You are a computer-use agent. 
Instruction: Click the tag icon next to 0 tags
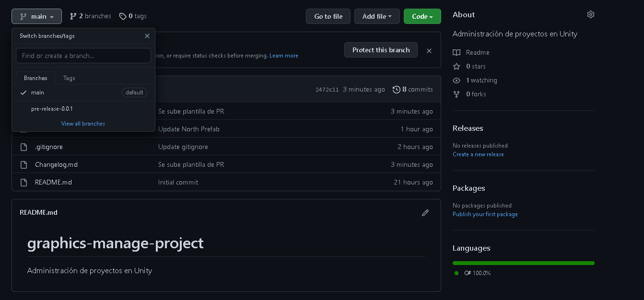point(123,16)
